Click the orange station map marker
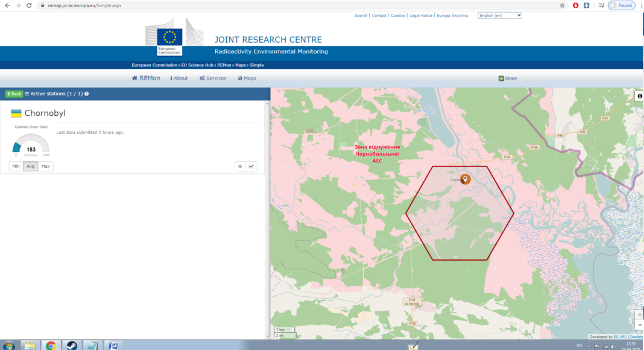Viewport: 644px width, 350px height. click(x=466, y=179)
